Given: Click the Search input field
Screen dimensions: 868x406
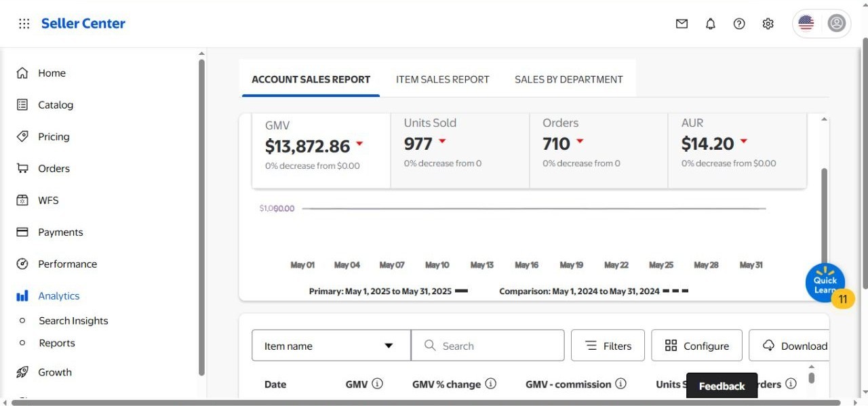Looking at the screenshot, I should 488,346.
